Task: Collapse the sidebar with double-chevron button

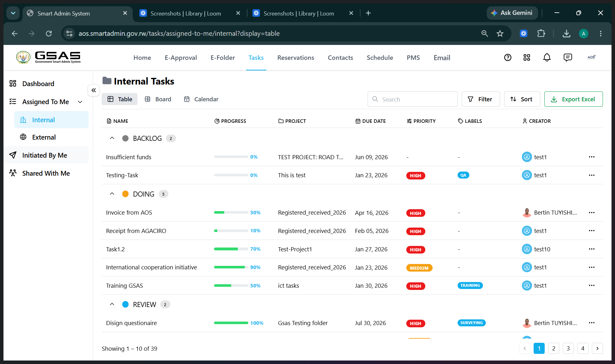Action: [94, 90]
